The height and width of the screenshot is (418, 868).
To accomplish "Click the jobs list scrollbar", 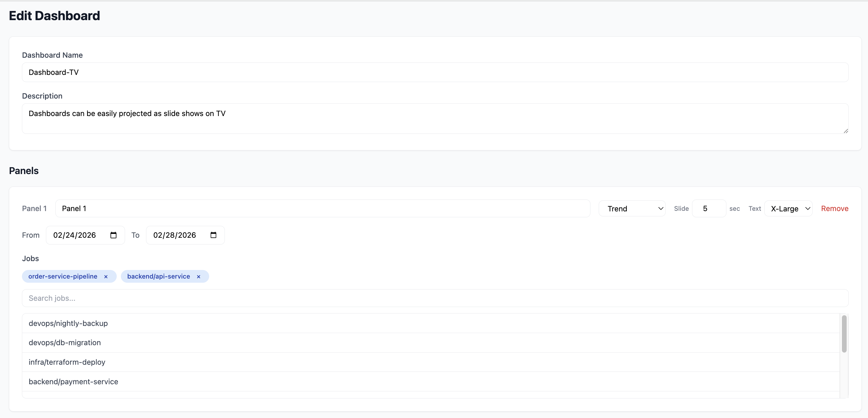I will 844,334.
